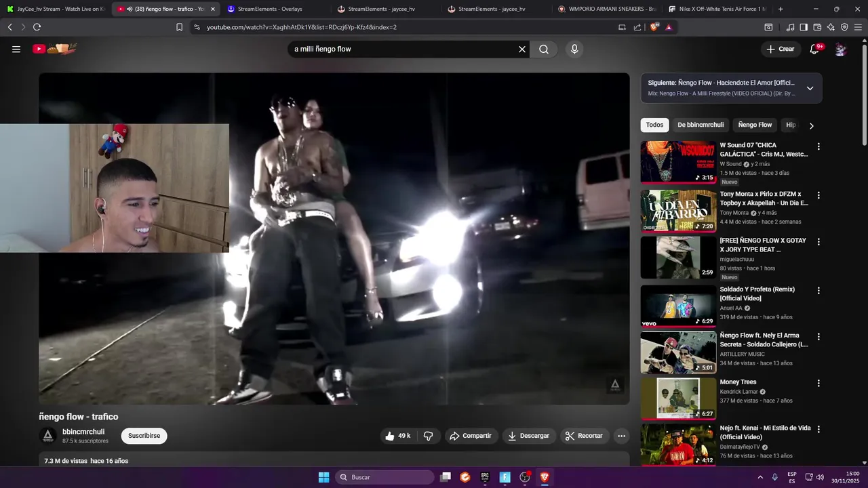Open Un Dia En El Barrio thumbnail

[678, 211]
